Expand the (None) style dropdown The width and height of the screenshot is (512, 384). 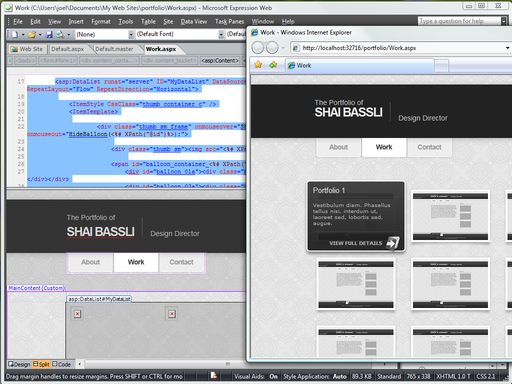[x=131, y=35]
